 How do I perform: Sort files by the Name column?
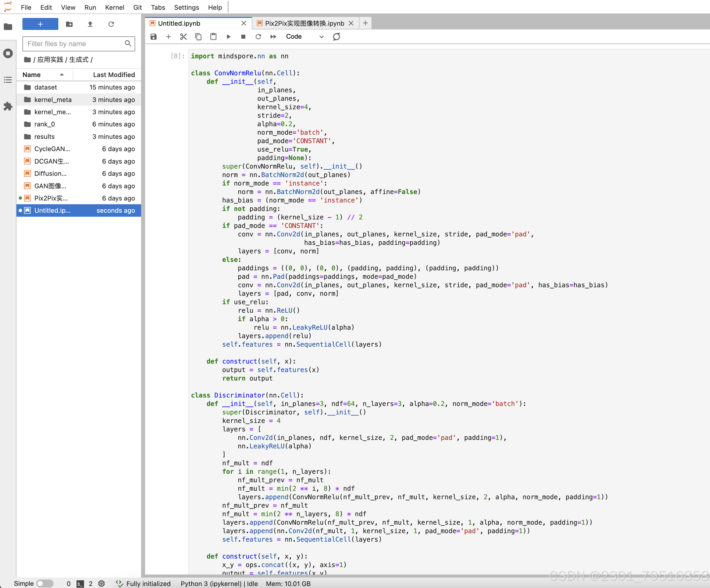pyautogui.click(x=31, y=74)
